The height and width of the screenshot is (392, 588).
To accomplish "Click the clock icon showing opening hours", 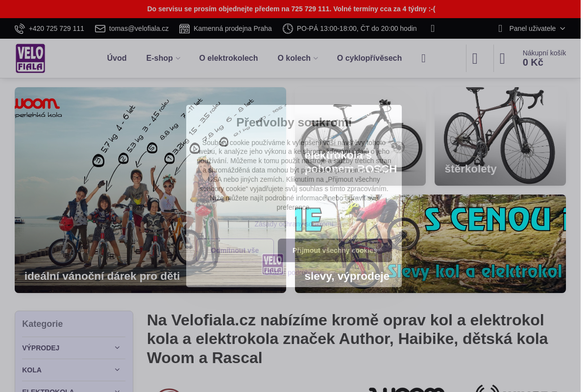I will tap(288, 28).
